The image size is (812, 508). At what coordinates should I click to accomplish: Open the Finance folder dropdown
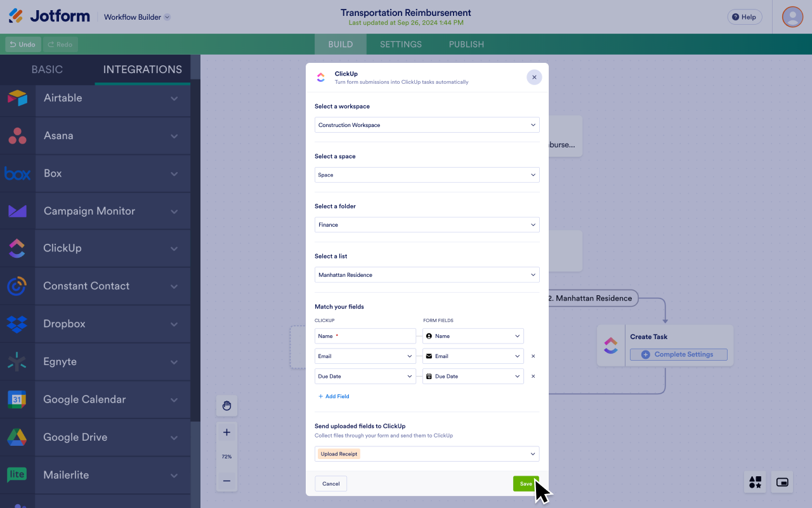[x=427, y=225]
